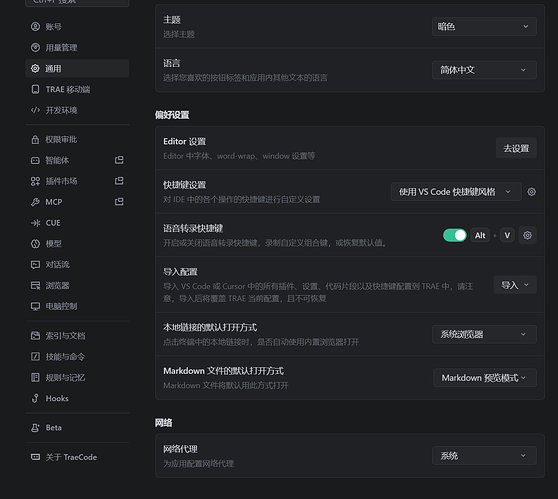Screen dimensions: 558x499
Task: Toggle the 语音转录快捷键 switch off
Action: [454, 235]
